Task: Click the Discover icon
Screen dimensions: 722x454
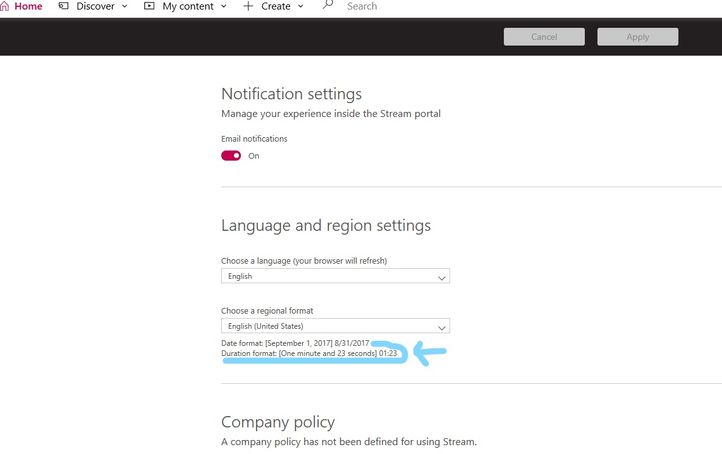Action: click(64, 6)
